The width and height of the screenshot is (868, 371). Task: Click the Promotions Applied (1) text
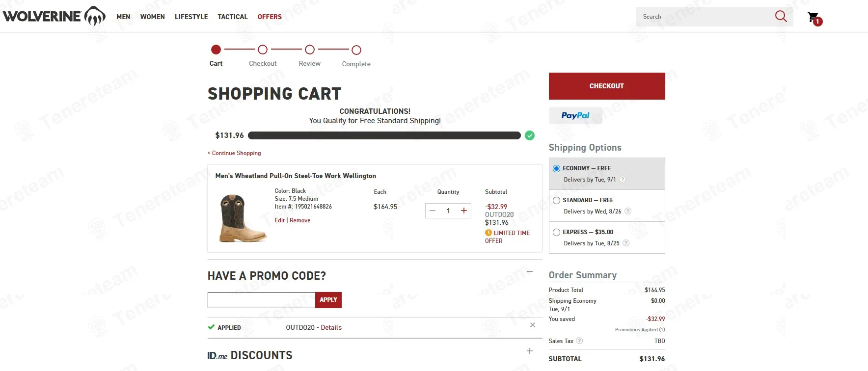pos(640,330)
